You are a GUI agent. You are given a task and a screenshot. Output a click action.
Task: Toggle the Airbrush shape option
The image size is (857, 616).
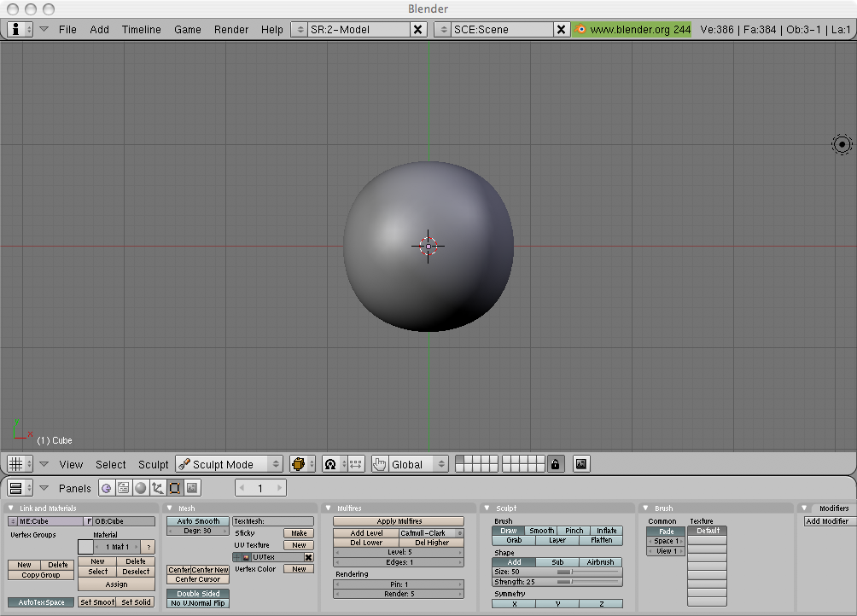[600, 562]
